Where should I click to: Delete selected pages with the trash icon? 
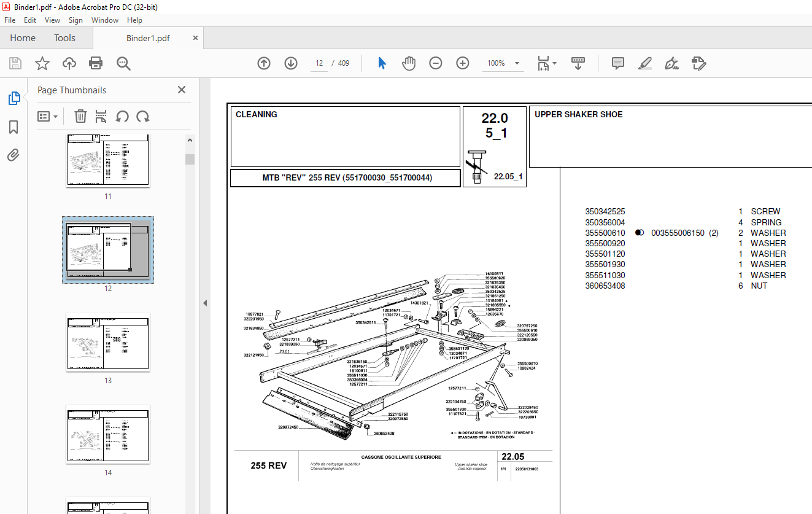pos(80,116)
